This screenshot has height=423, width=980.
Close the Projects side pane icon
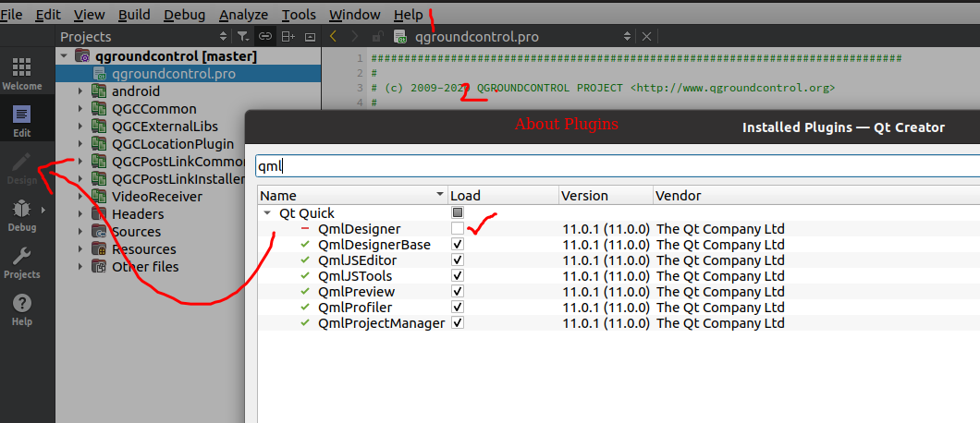coord(310,37)
